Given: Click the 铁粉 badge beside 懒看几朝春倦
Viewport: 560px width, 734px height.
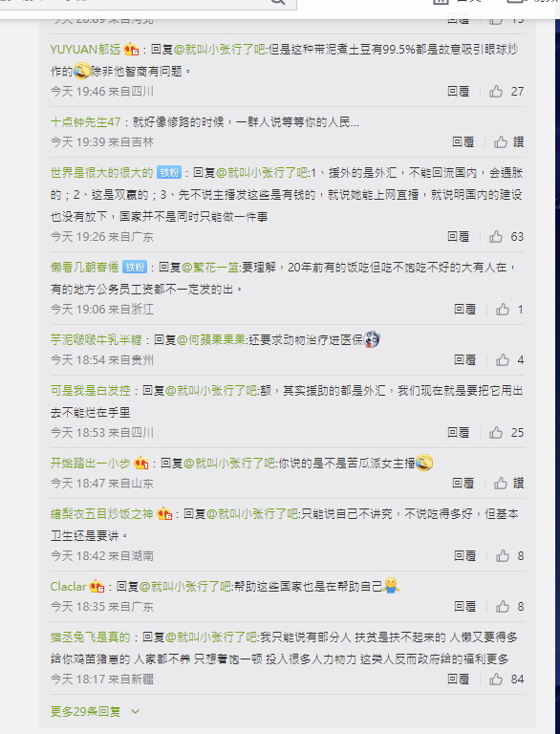Looking at the screenshot, I should [135, 268].
